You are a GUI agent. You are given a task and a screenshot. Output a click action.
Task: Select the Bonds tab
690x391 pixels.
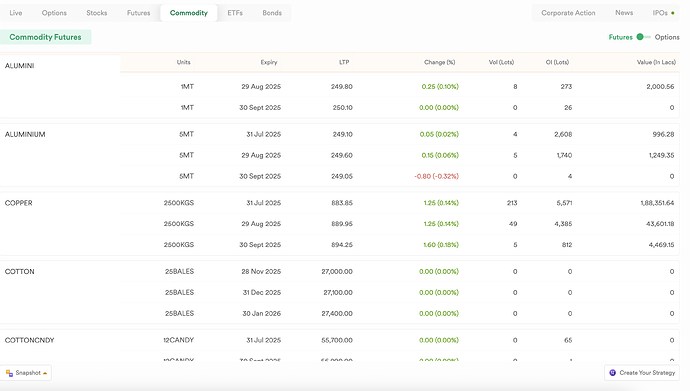tap(272, 13)
